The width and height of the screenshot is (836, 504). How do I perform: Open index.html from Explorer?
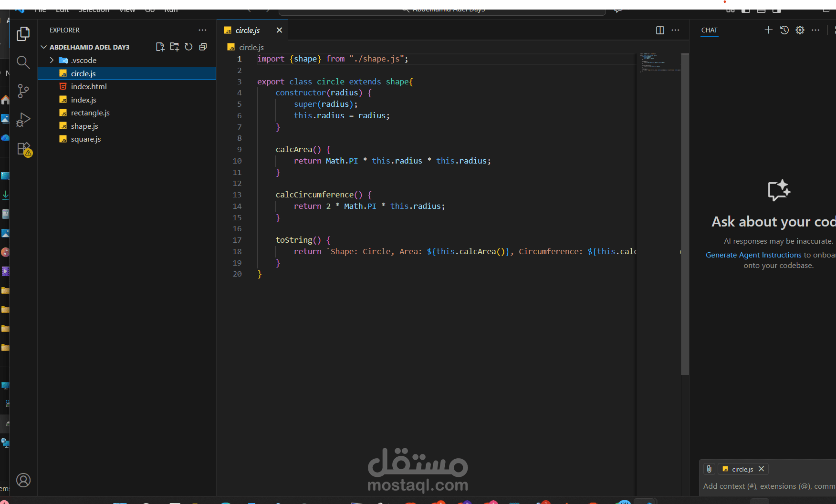(x=127, y=86)
